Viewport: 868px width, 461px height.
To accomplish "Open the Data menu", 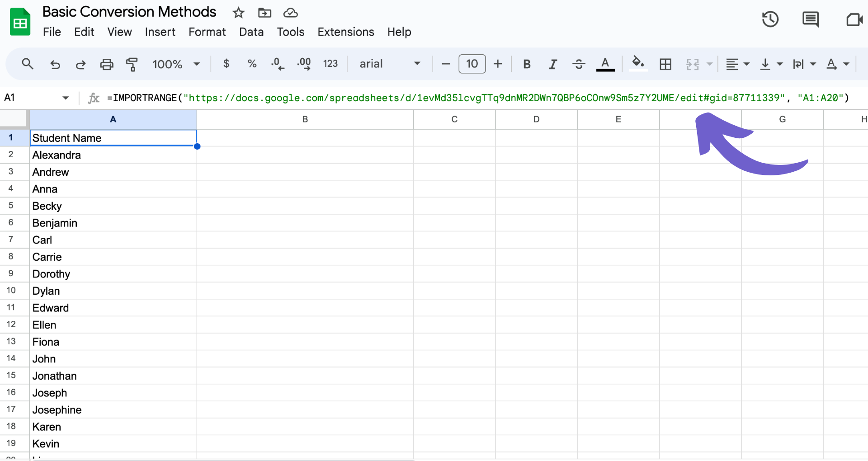I will pos(251,32).
